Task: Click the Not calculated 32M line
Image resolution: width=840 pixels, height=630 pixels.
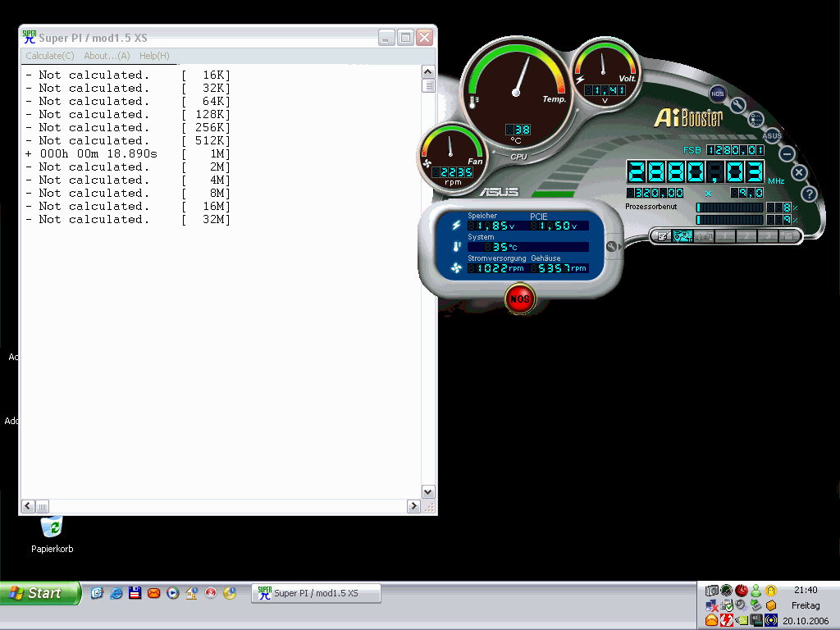Action: click(128, 220)
